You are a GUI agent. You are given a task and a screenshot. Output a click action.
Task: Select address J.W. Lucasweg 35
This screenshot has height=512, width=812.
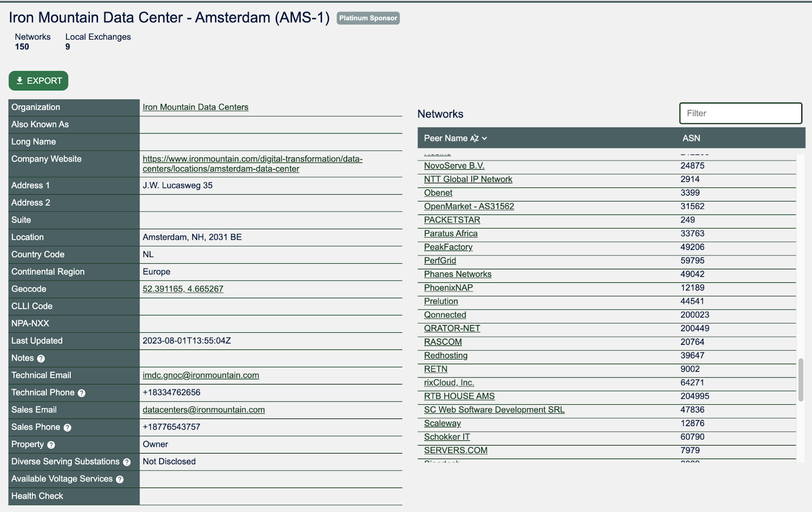click(x=178, y=185)
